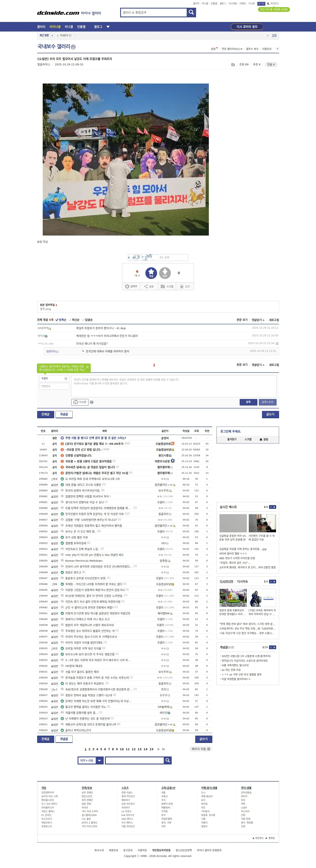Switch to upper 개념글 tab above list
316x868 pixels.
64,414
